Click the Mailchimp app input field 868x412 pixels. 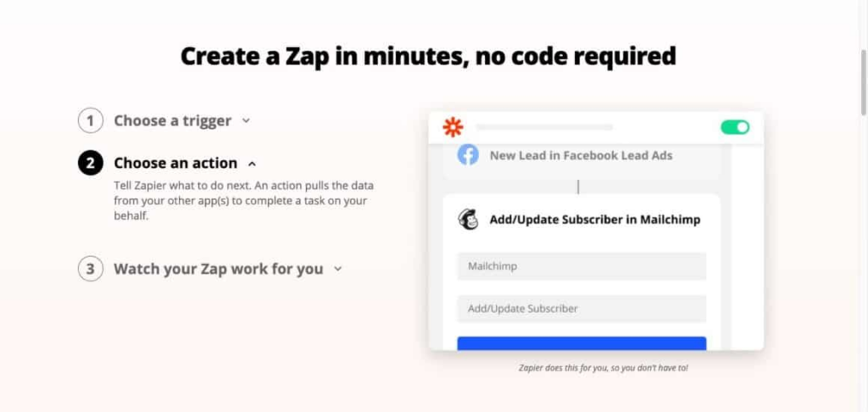581,266
